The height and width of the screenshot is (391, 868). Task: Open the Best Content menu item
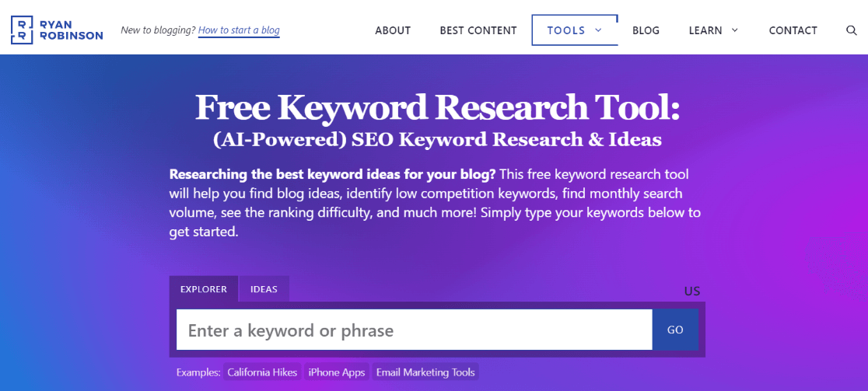tap(478, 30)
